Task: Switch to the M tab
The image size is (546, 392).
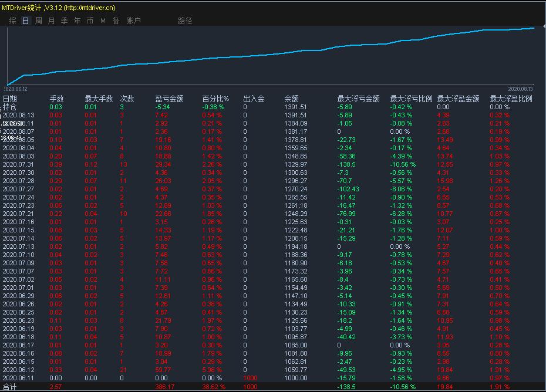Action: click(103, 21)
